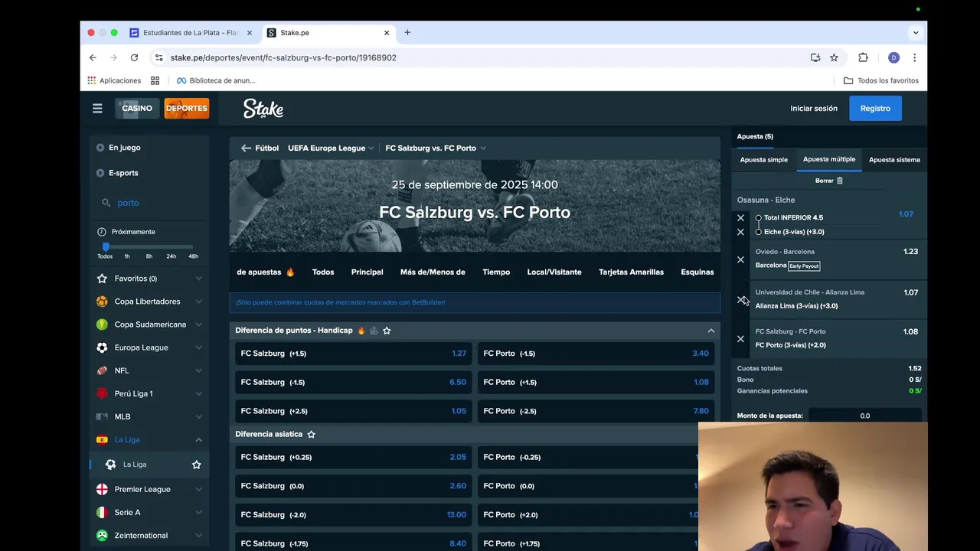The image size is (980, 551).
Task: Switch to the Estudiantes de La Plata browser tab
Action: pos(190,33)
